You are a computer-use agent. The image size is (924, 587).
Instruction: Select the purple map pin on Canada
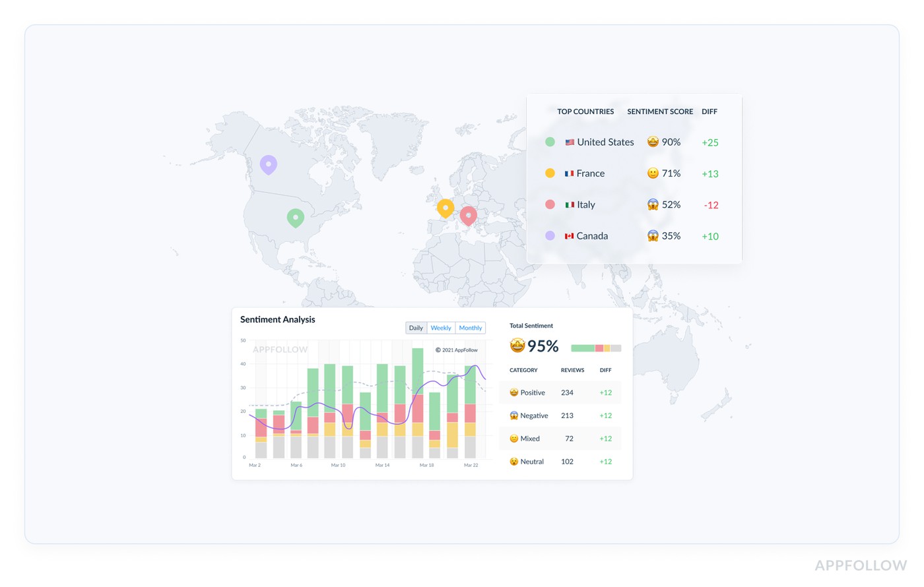click(x=269, y=164)
